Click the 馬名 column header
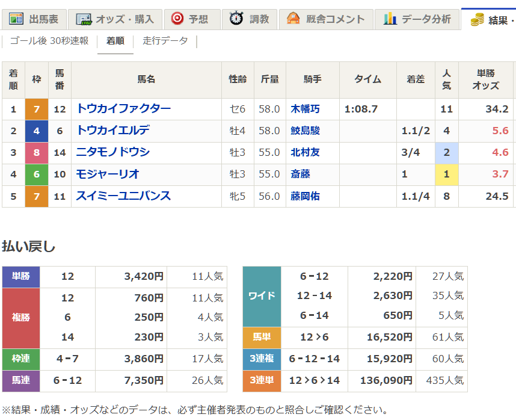The image size is (516, 420). (147, 79)
